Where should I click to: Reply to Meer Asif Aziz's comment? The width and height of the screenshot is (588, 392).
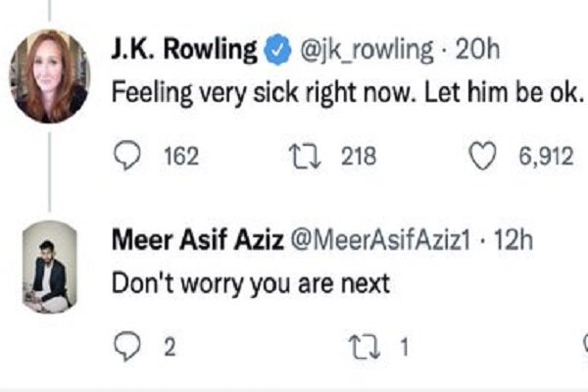coord(127,346)
